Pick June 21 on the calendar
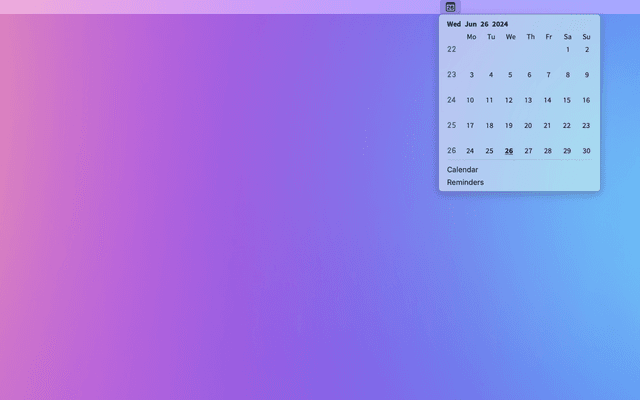Image resolution: width=640 pixels, height=400 pixels. pos(547,126)
